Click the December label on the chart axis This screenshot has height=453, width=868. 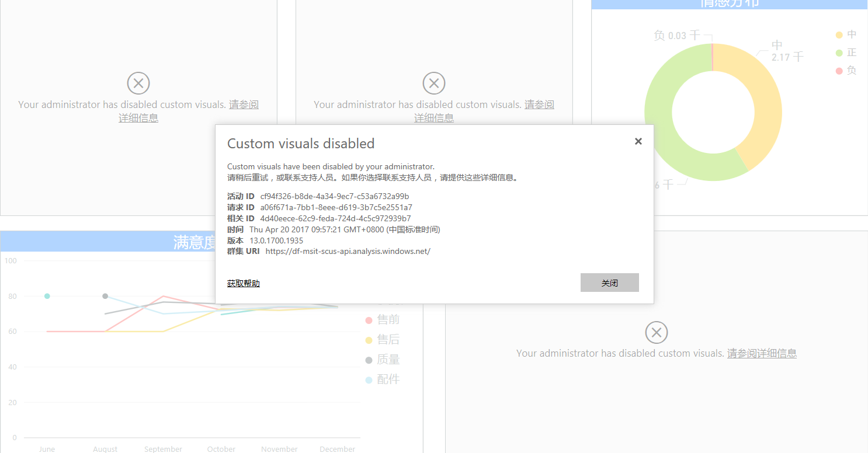338,449
